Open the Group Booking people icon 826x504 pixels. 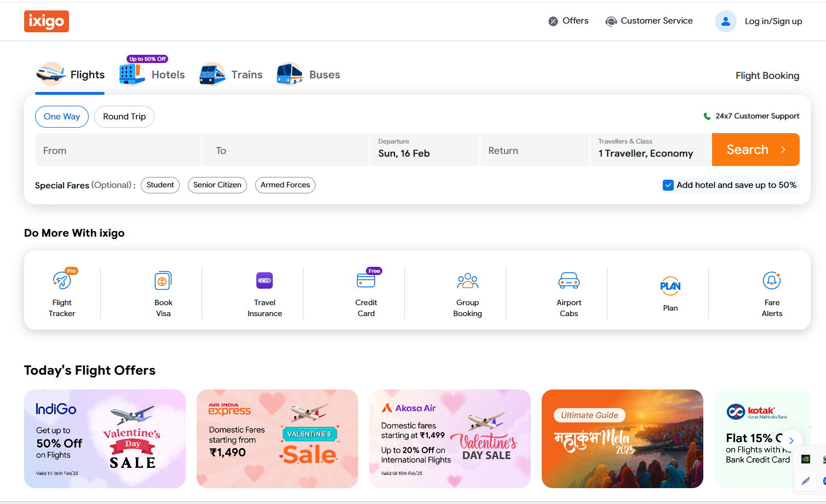point(468,281)
